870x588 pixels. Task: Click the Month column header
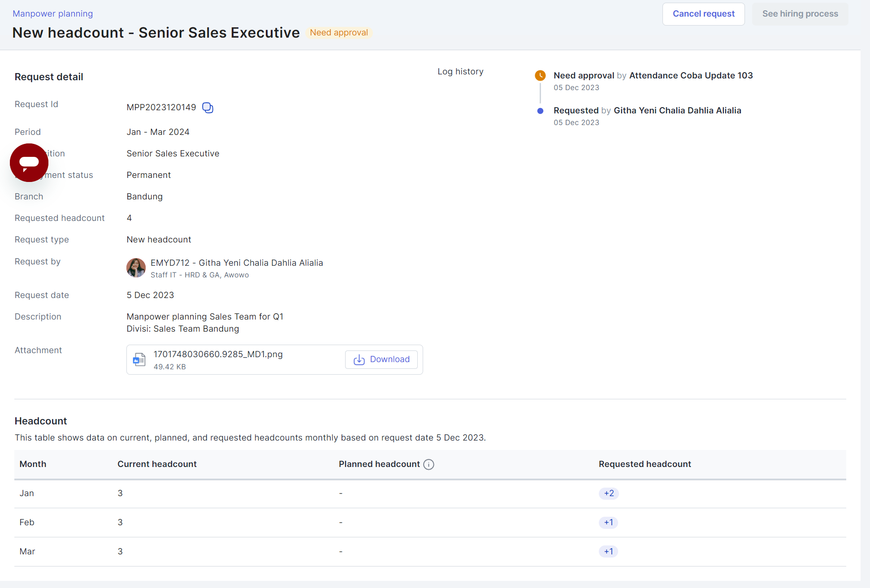click(33, 464)
